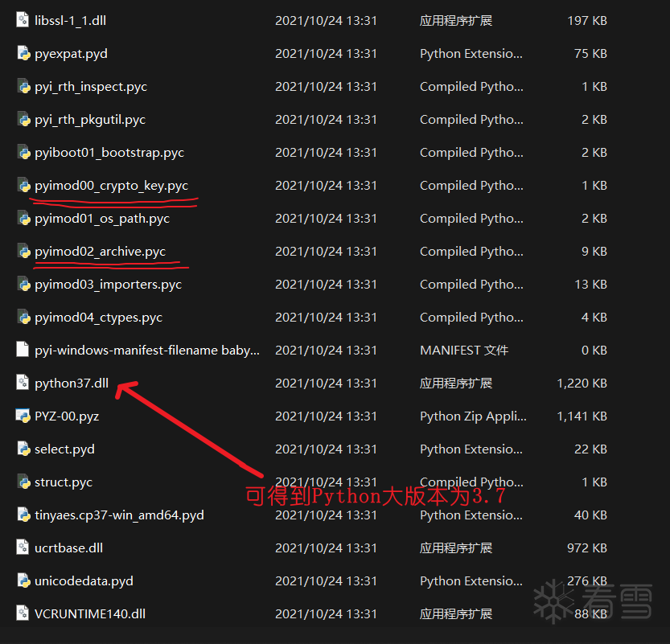Screen dimensions: 670x644
Task: Select the file name pyi_rth_inspect.pyc
Action: (x=91, y=87)
